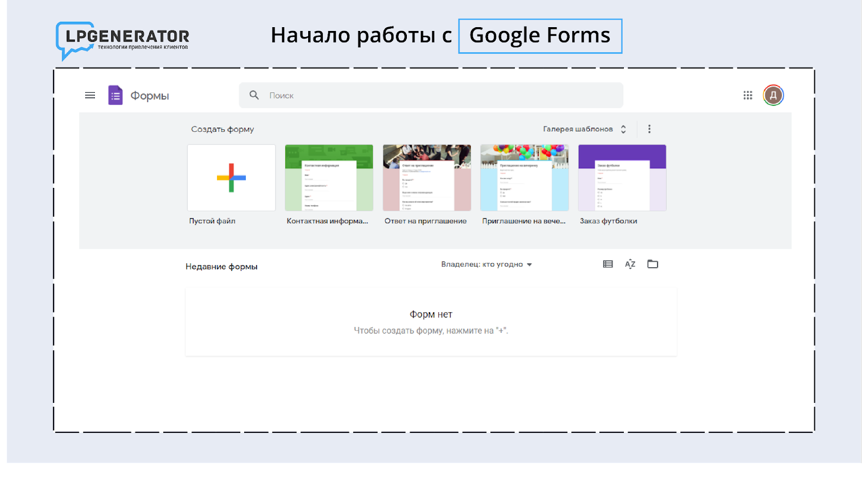Click the Ответ на приглашение label
Screen dimensions: 868x486
click(x=425, y=221)
